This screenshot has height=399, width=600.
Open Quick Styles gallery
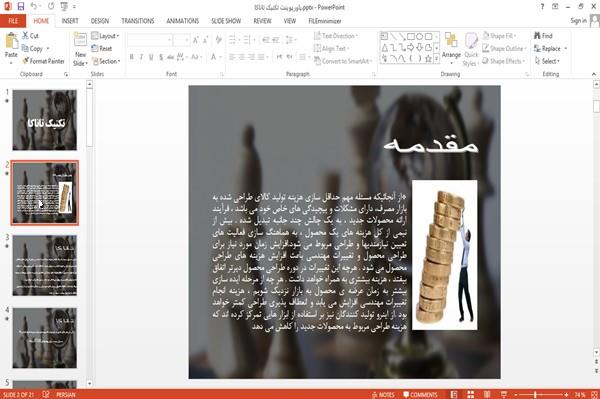pyautogui.click(x=471, y=49)
